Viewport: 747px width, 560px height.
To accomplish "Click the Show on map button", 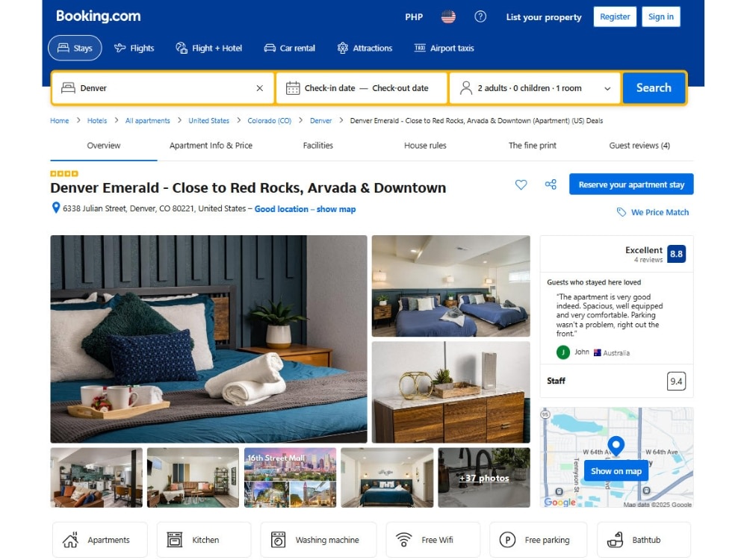I will (x=616, y=471).
